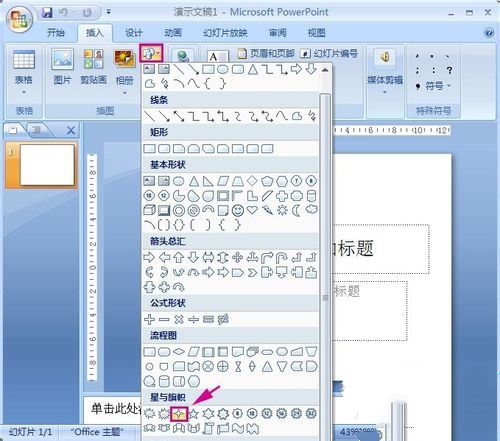Choose the sun basic shape
This screenshot has height=441, width=500.
coord(282,210)
